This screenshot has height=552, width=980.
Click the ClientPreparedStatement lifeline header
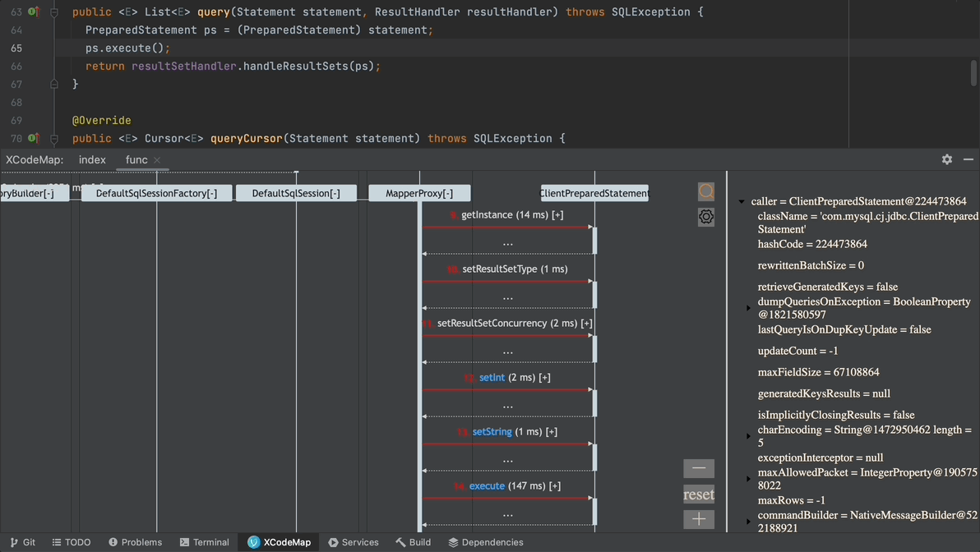pos(594,193)
